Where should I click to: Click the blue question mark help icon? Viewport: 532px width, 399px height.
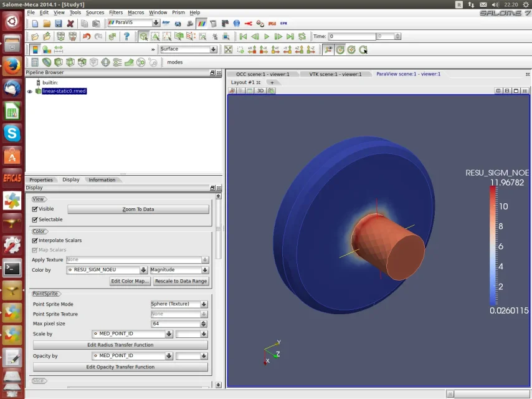pyautogui.click(x=126, y=36)
